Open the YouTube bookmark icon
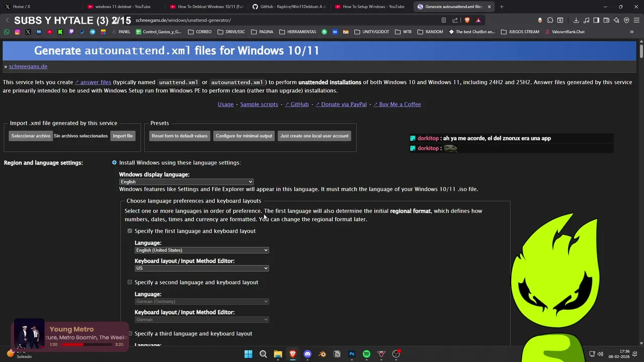This screenshot has width=644, height=362. click(x=49, y=32)
